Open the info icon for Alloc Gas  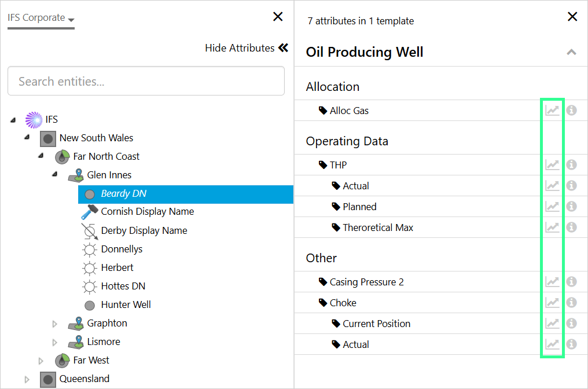pyautogui.click(x=571, y=110)
